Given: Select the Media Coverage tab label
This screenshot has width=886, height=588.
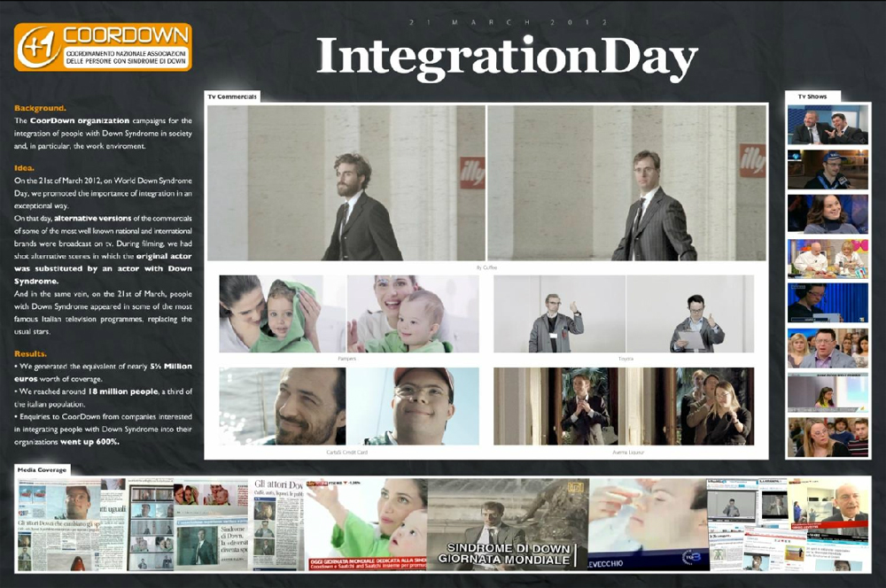Looking at the screenshot, I should tap(42, 469).
